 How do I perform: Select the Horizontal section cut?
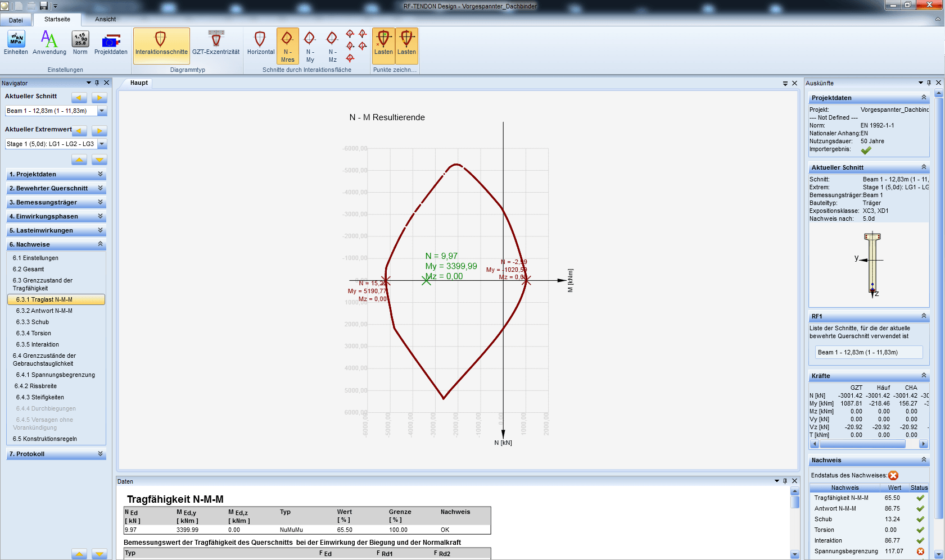(x=261, y=43)
